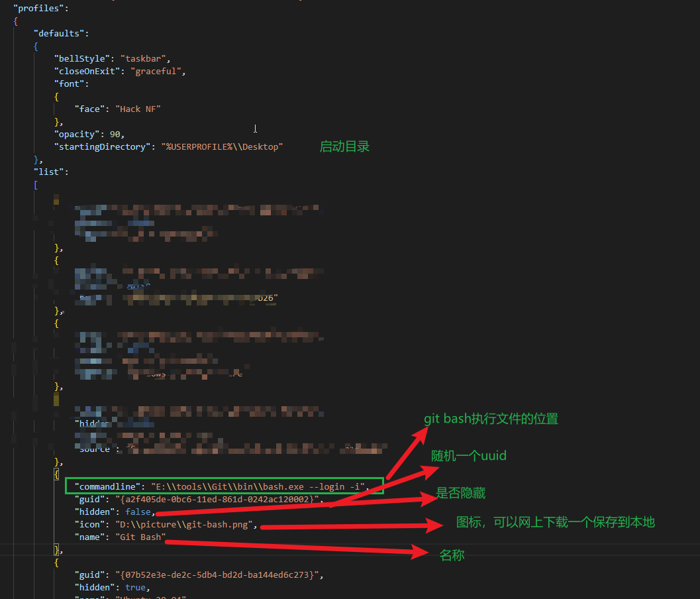
Task: Click the "graceful" closeOnExit value
Action: pyautogui.click(x=158, y=71)
